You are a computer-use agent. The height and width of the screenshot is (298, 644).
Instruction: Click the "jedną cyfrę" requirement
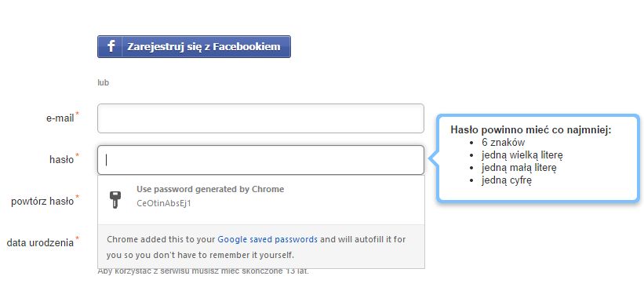(507, 180)
